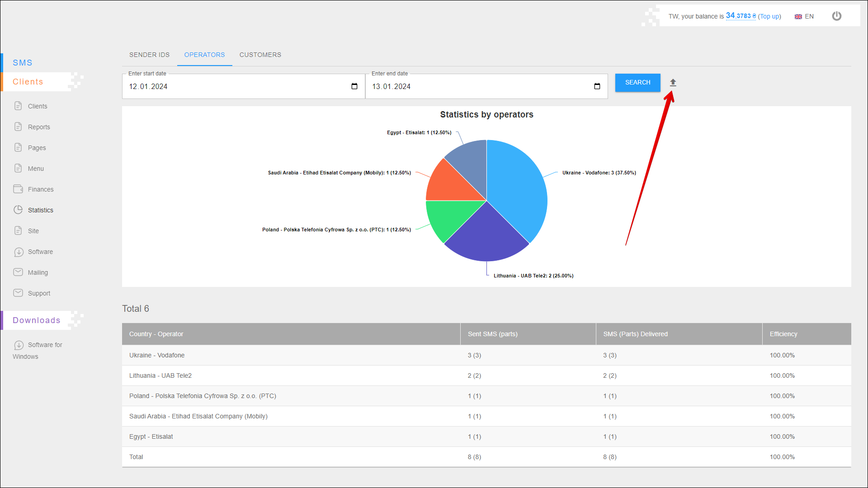Screen dimensions: 868x488
Task: Click the purple Lithuania Tele2 pie slice
Action: (486, 237)
